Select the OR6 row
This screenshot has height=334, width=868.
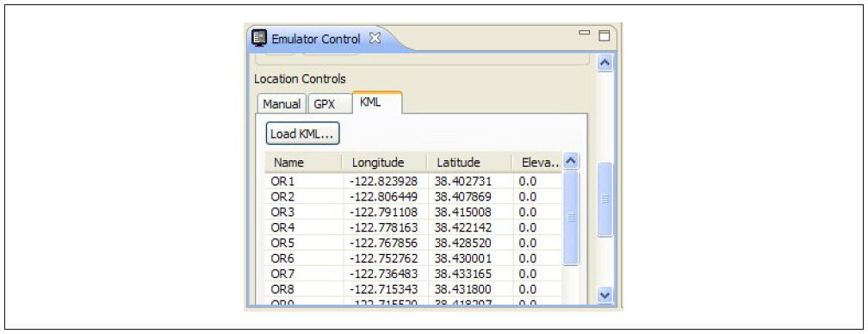click(413, 258)
